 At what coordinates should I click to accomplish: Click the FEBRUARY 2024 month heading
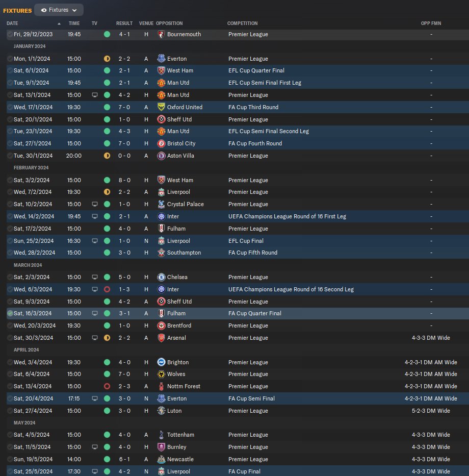click(x=31, y=168)
